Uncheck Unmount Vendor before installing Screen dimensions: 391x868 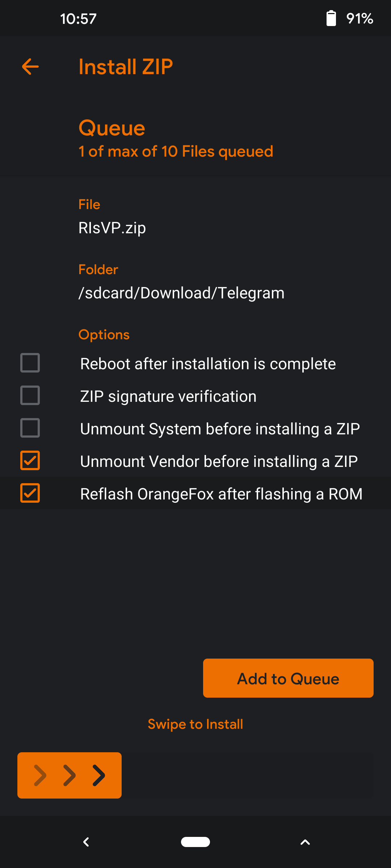(x=30, y=460)
